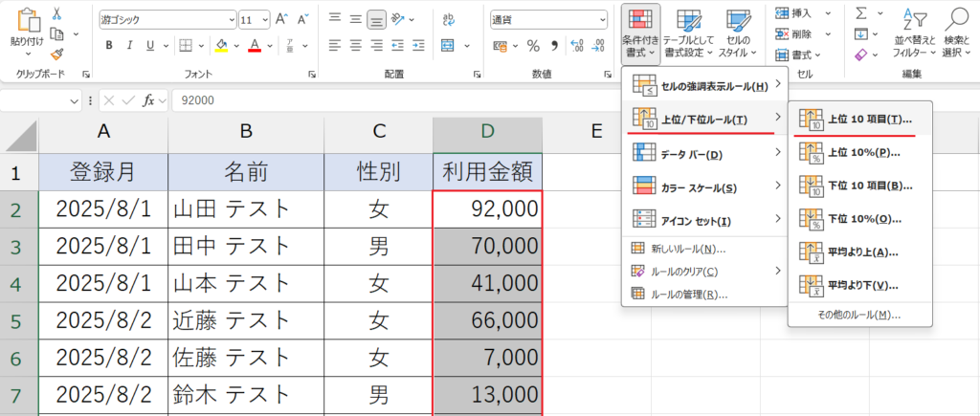Click 新しいルール menu entry
Screen dimensions: 980x416
704,249
